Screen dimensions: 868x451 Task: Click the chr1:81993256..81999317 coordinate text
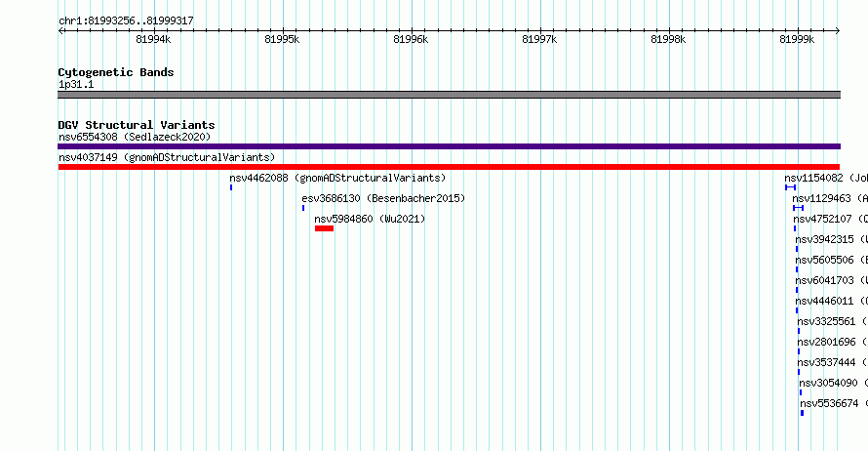(x=126, y=20)
